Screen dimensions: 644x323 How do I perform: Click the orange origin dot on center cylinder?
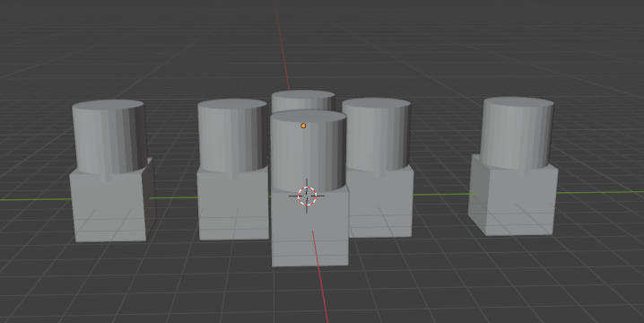303,126
